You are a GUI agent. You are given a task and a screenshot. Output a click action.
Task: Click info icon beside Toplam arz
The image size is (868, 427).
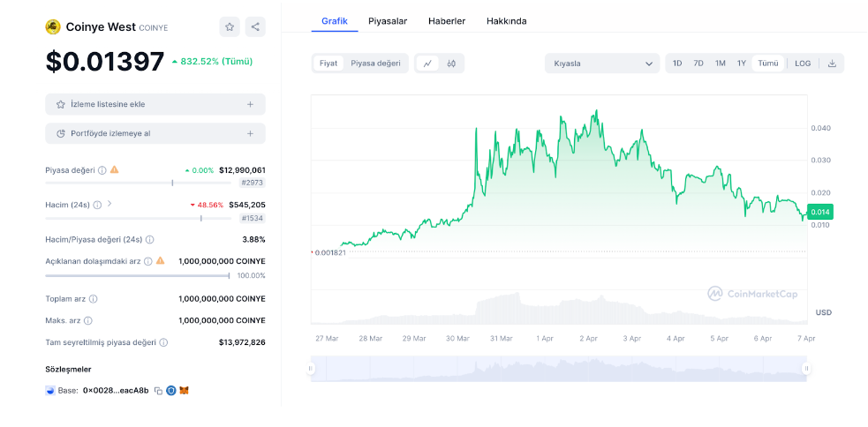click(94, 299)
